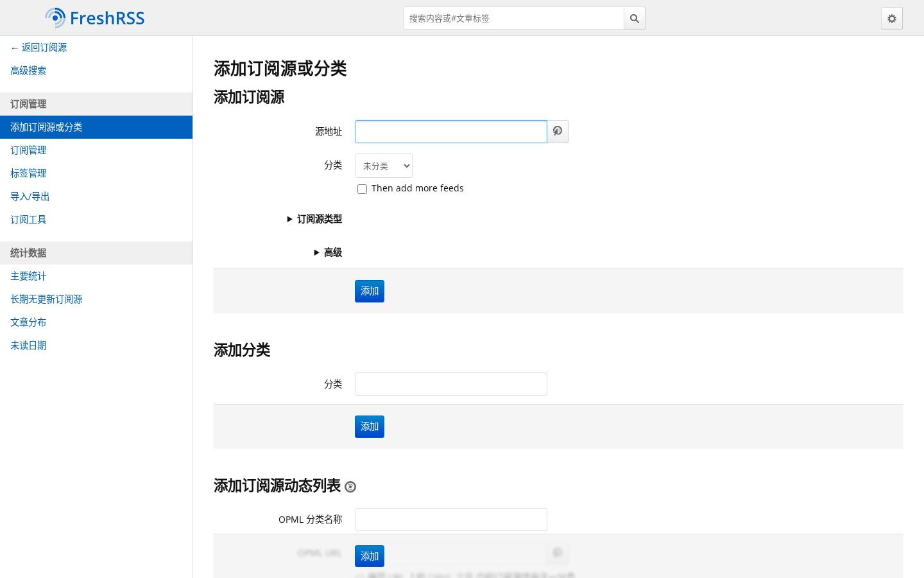The height and width of the screenshot is (578, 924).
Task: Expand the 高级 section
Action: 328,252
